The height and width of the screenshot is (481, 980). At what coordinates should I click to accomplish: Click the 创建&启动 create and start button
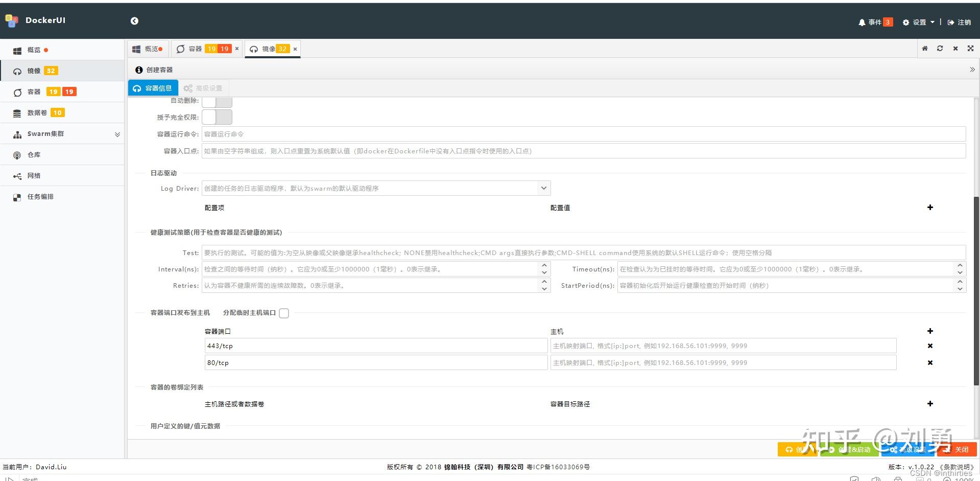click(x=849, y=449)
